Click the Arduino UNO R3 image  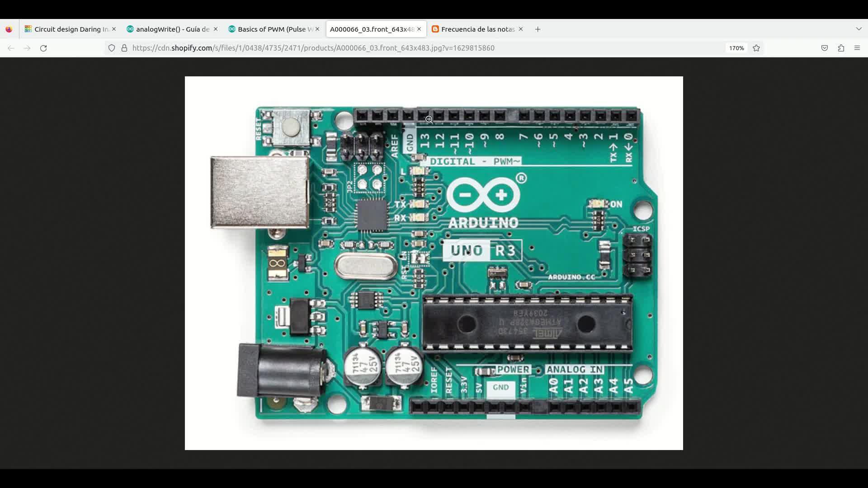point(434,263)
